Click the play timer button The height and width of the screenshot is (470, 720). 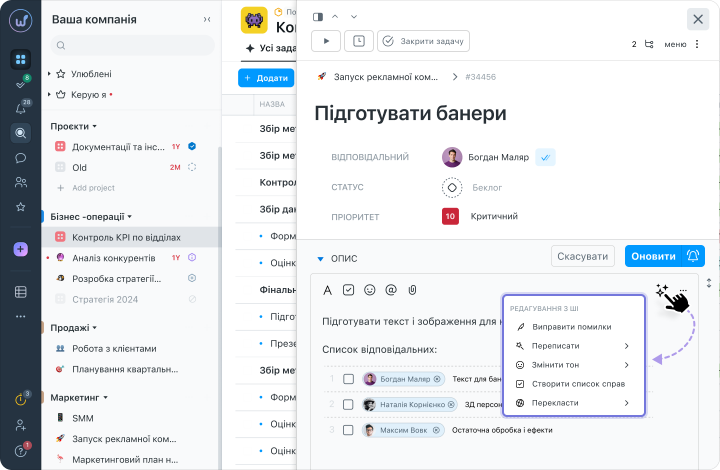pyautogui.click(x=326, y=41)
